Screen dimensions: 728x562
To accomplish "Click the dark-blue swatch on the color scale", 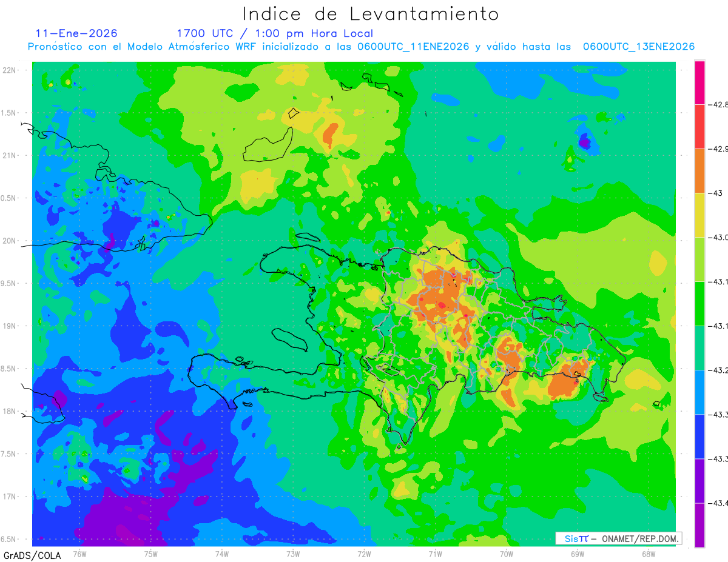I will (x=699, y=437).
